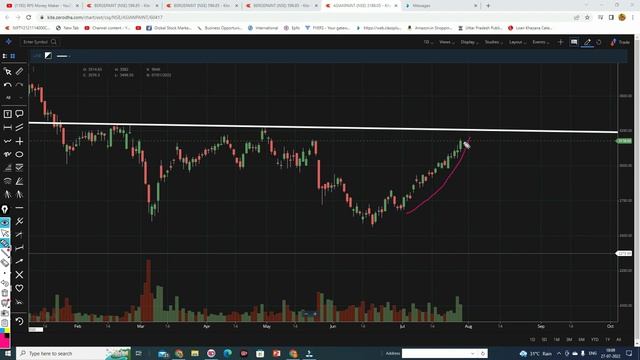Pick the yellow color swatch on overlay toolbar
This screenshot has height=360, width=640.
click(7, 331)
